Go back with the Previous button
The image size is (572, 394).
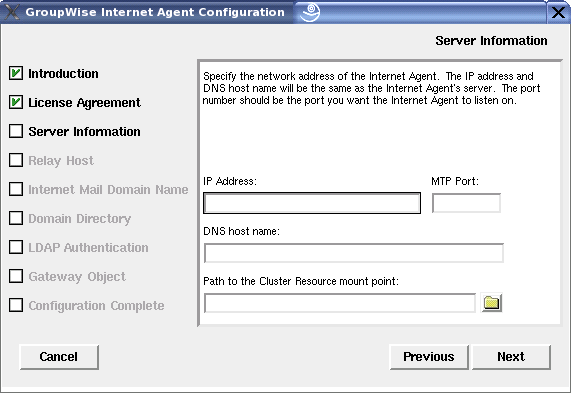[429, 357]
